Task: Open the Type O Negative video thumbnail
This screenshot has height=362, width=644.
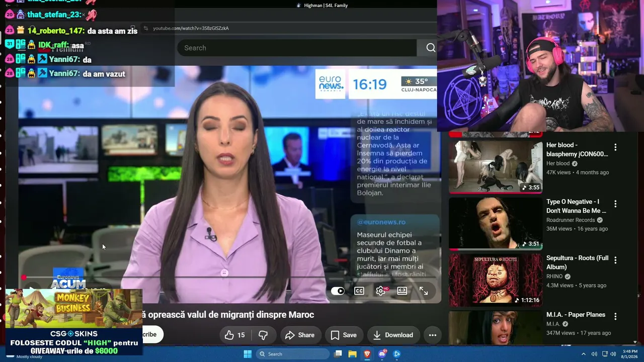Action: pyautogui.click(x=496, y=223)
